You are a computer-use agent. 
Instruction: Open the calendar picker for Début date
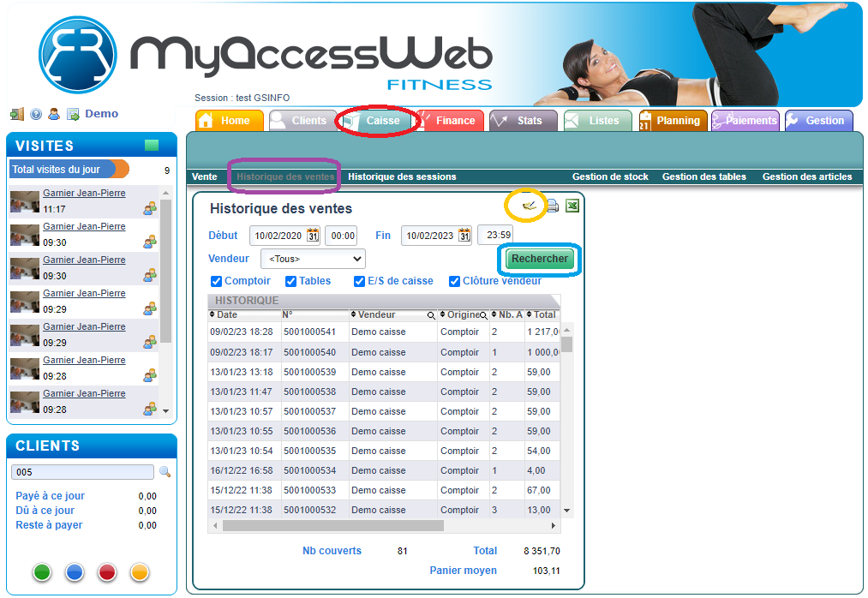313,236
